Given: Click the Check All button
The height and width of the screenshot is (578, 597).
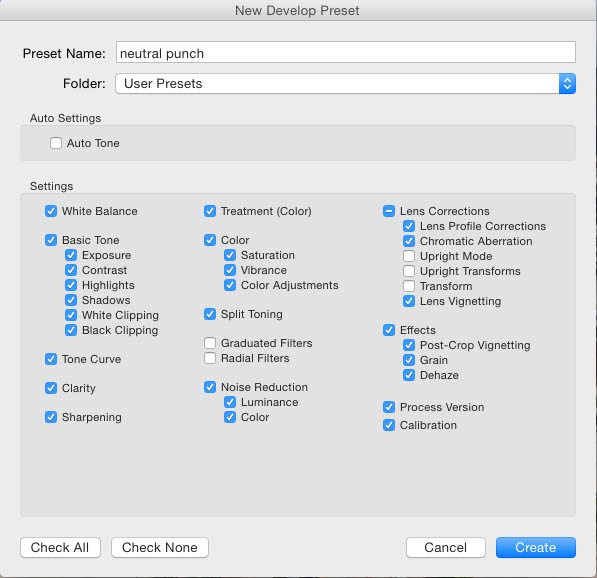Looking at the screenshot, I should [x=60, y=548].
